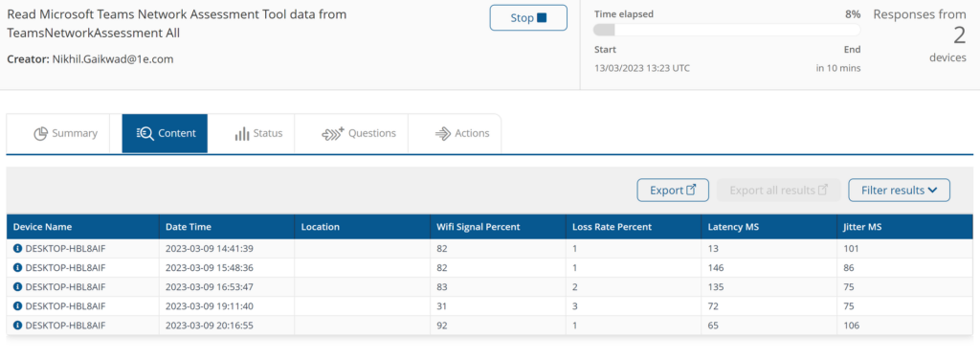The height and width of the screenshot is (360, 980).
Task: Export the displayed results
Action: [673, 190]
